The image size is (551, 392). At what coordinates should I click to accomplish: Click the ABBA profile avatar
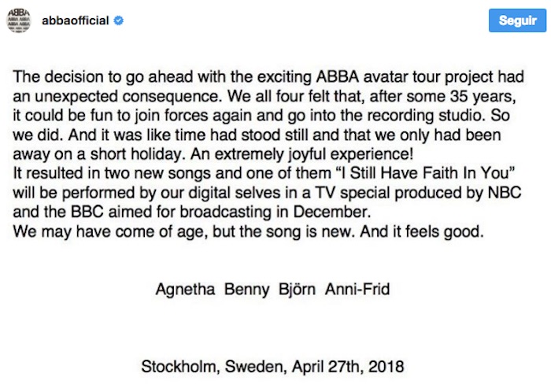tap(20, 20)
